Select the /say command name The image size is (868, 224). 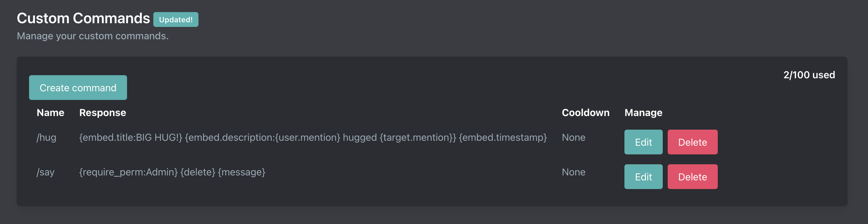tap(45, 172)
